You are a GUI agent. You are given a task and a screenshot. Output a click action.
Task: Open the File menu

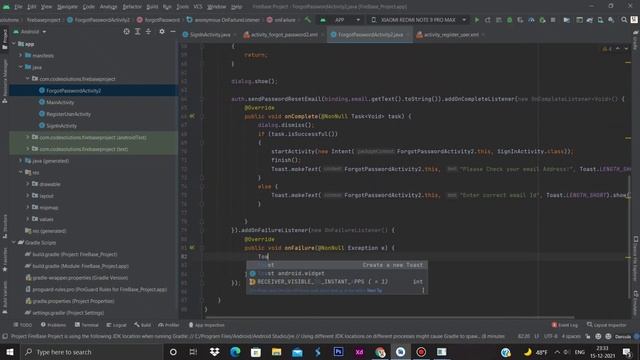click(x=18, y=7)
